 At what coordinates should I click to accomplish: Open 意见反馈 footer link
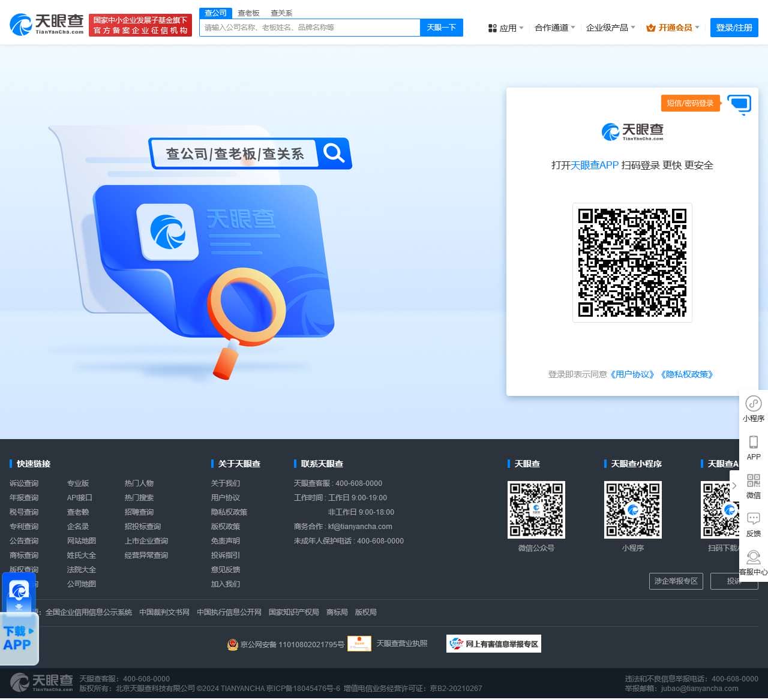[226, 570]
